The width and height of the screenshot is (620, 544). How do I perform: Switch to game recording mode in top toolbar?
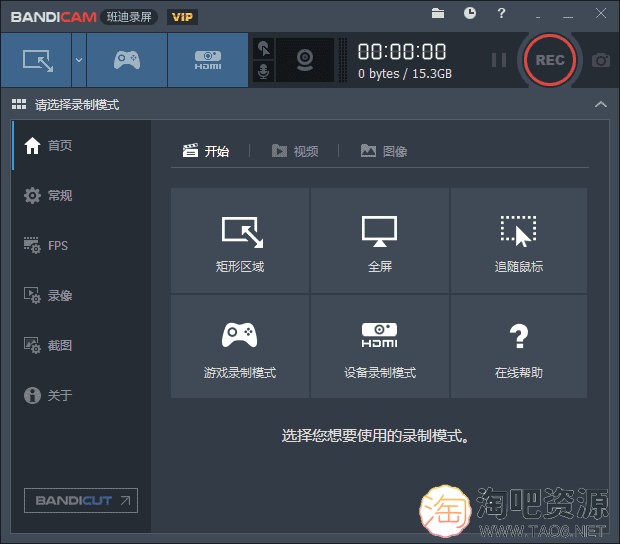coord(127,60)
